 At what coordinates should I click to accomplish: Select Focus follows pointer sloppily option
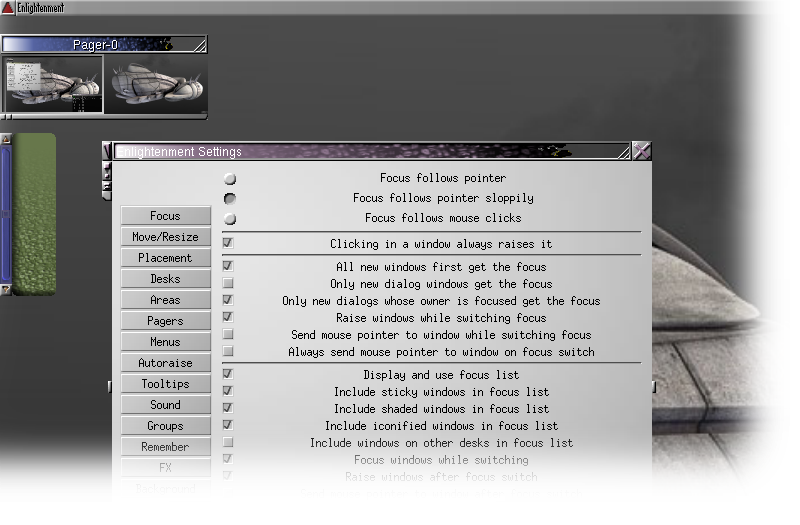point(230,198)
